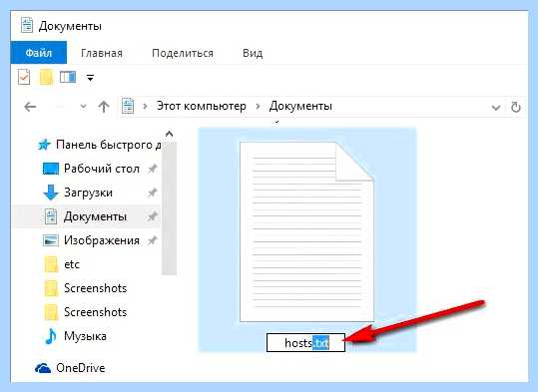Screen dimensions: 538x392
Task: Open the second Screenshots folder above Музыка
Action: pos(96,312)
